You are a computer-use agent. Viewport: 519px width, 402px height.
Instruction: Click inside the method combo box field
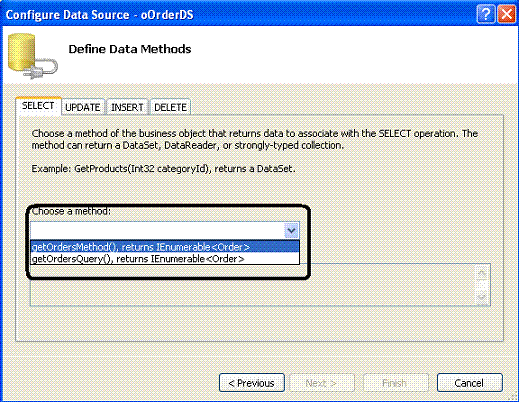point(157,230)
